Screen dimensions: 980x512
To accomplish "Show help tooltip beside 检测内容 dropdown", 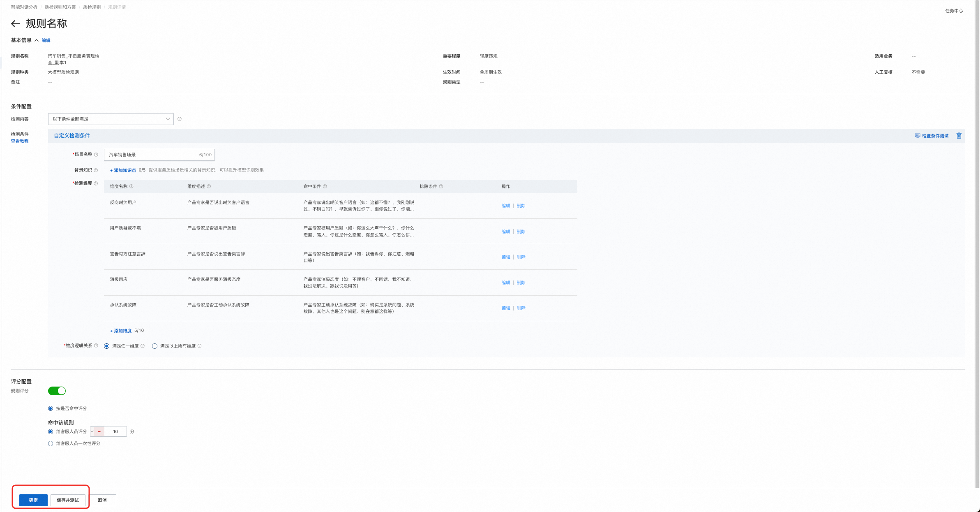I will (179, 119).
